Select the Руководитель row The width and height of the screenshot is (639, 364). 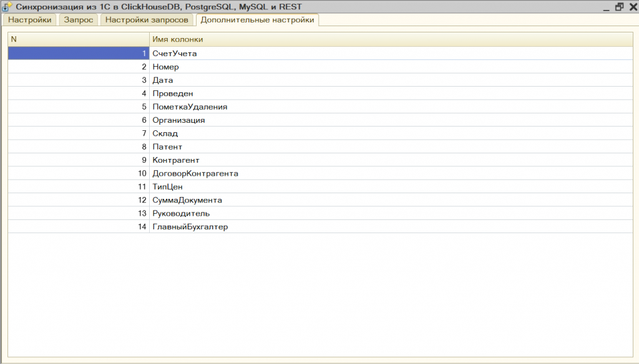click(320, 213)
